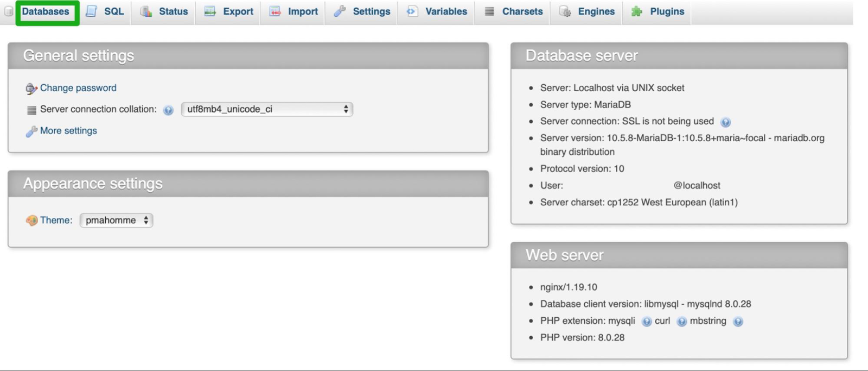Click the key icon beside Change password
Screen dimensions: 868x371
31,89
